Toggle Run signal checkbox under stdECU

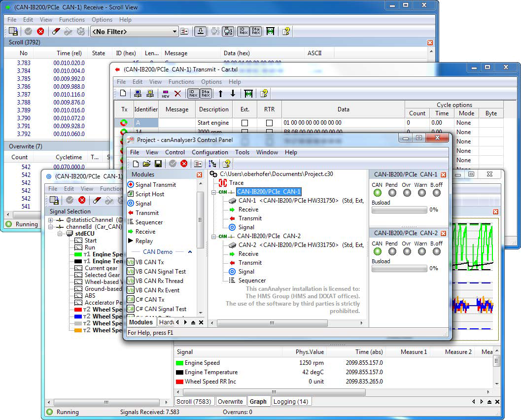pyautogui.click(x=78, y=247)
